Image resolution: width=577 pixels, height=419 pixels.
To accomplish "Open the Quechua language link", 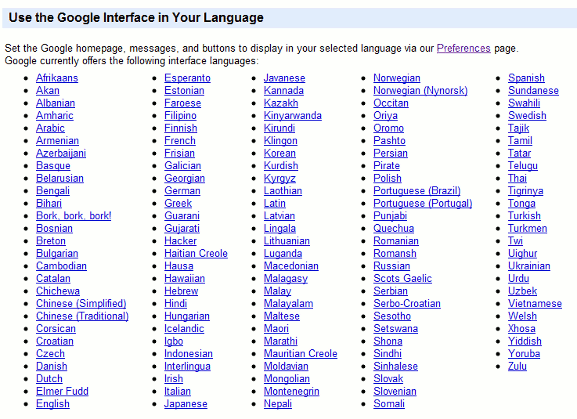I will tap(394, 228).
